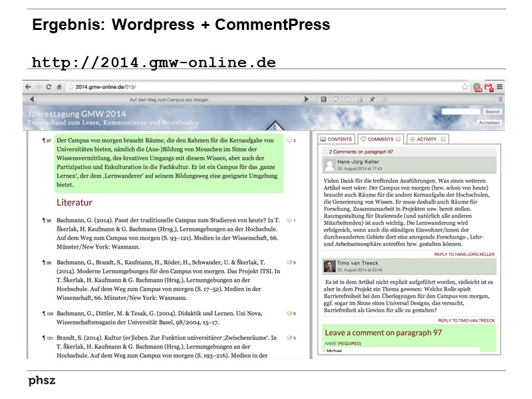Switch to the Contents tab
This screenshot has height=399, width=532.
coord(336,140)
